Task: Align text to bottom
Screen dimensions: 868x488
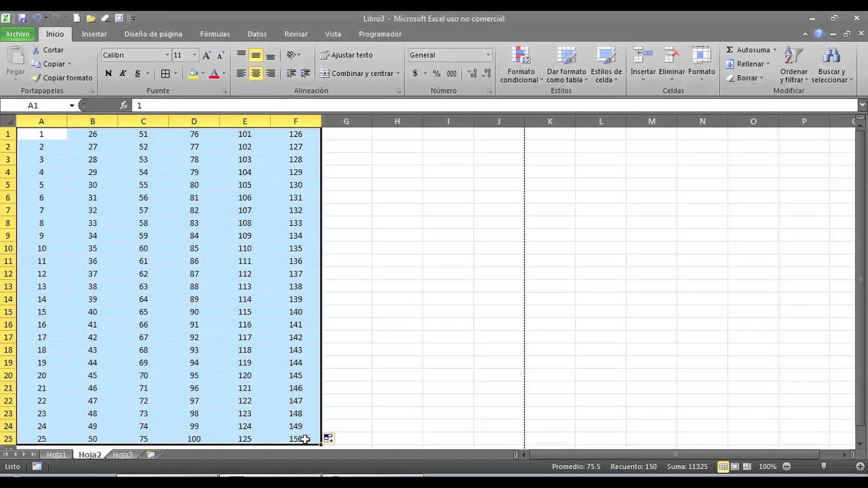Action: [270, 55]
